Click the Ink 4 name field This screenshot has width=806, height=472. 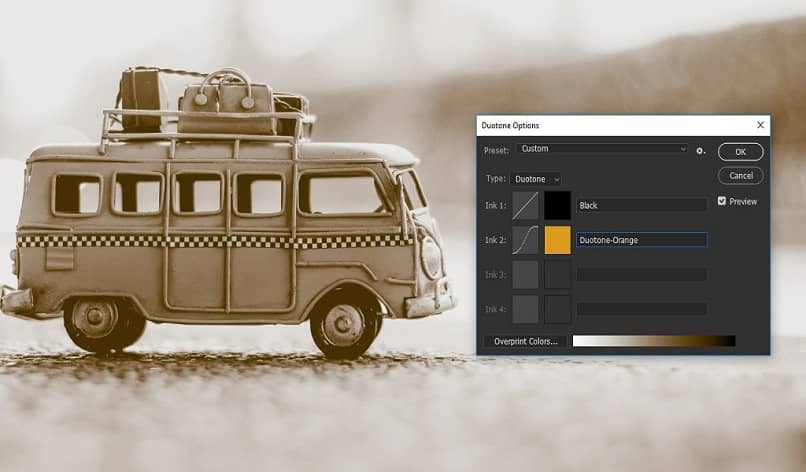coord(642,309)
